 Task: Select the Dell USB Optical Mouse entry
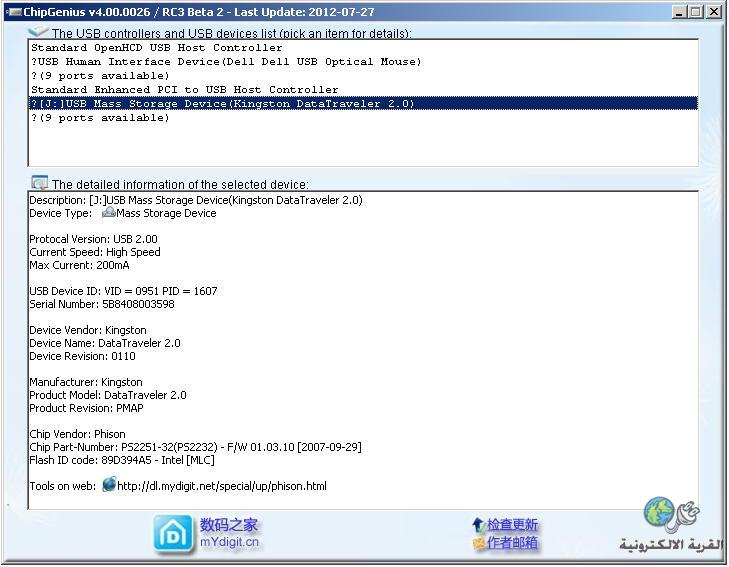coord(363,62)
